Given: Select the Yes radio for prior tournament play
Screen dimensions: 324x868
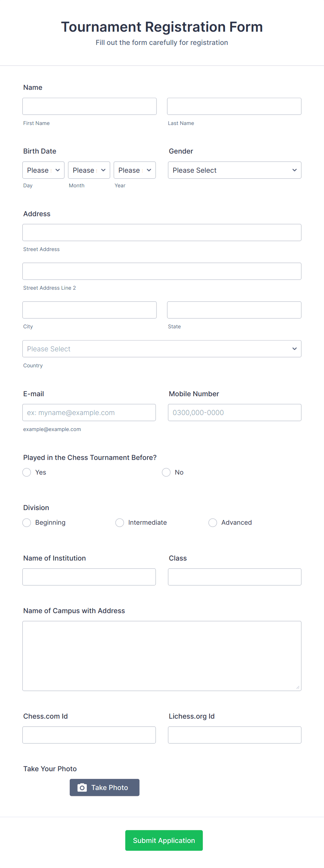Looking at the screenshot, I should tap(26, 472).
